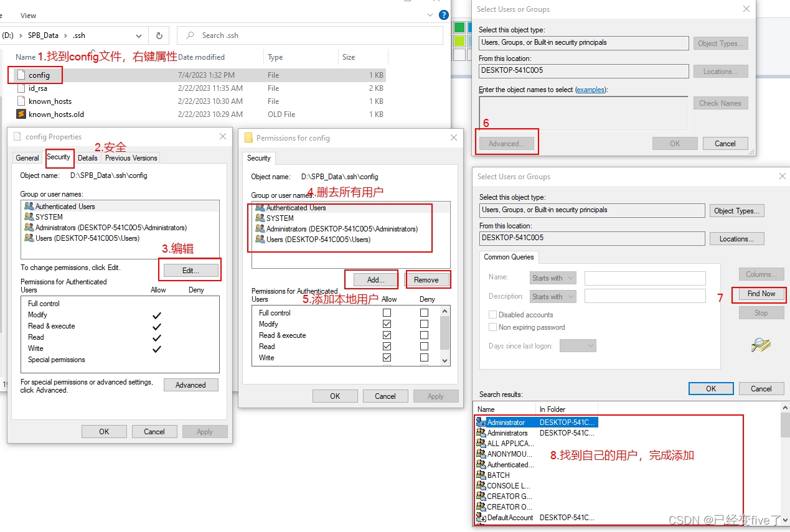Click the SYSTEM group icon in Permissions dialog
This screenshot has width=790, height=532.
(x=260, y=218)
